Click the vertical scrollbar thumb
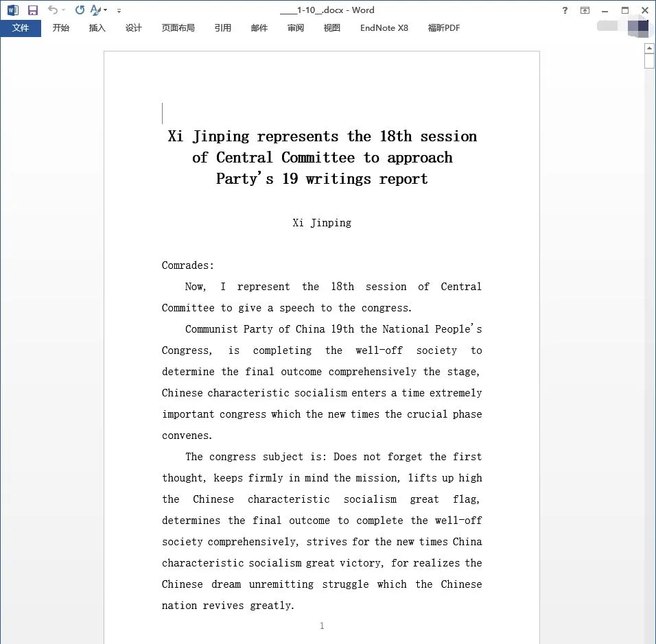This screenshot has width=656, height=644. (x=649, y=61)
